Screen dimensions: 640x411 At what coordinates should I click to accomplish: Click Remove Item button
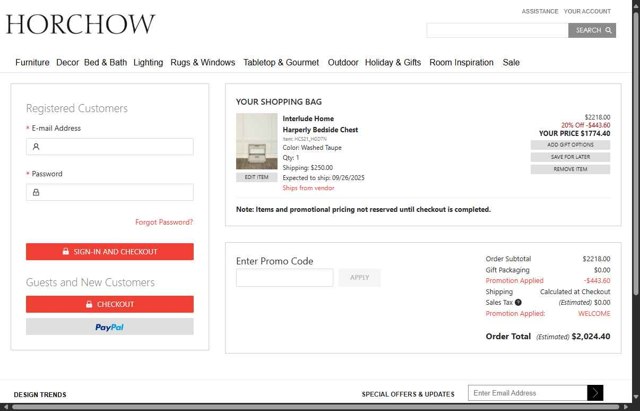pos(570,169)
